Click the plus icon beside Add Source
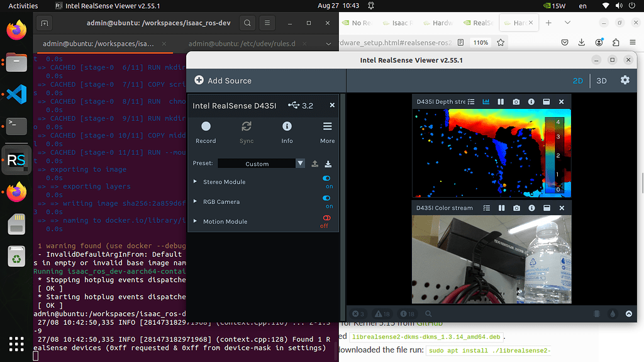This screenshot has width=644, height=362. [199, 80]
